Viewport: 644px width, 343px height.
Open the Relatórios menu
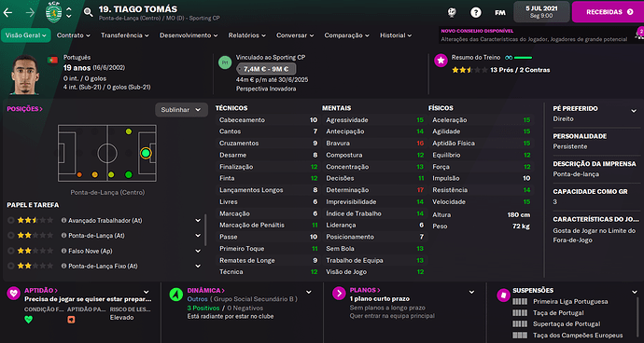pyautogui.click(x=246, y=35)
